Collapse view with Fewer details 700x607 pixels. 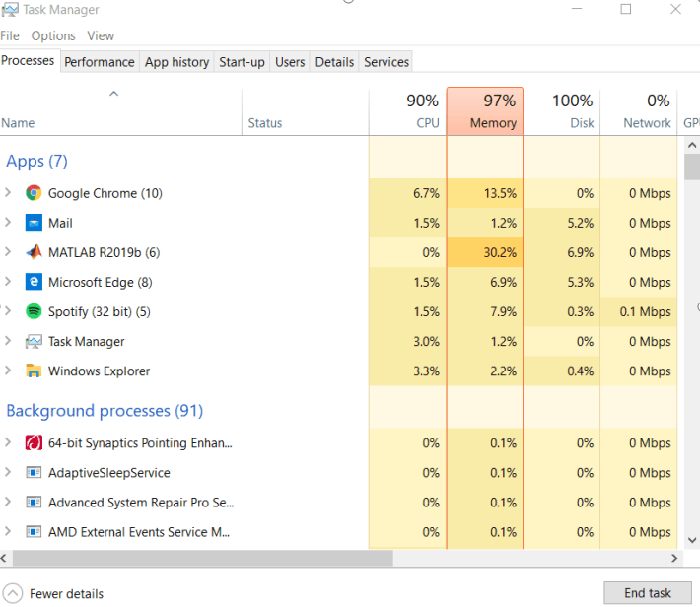click(56, 594)
